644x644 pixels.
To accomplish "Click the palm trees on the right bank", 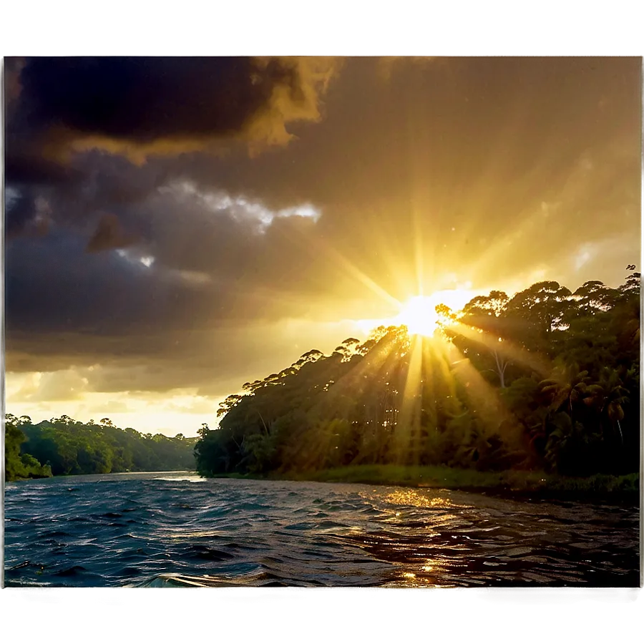I will coord(587,401).
